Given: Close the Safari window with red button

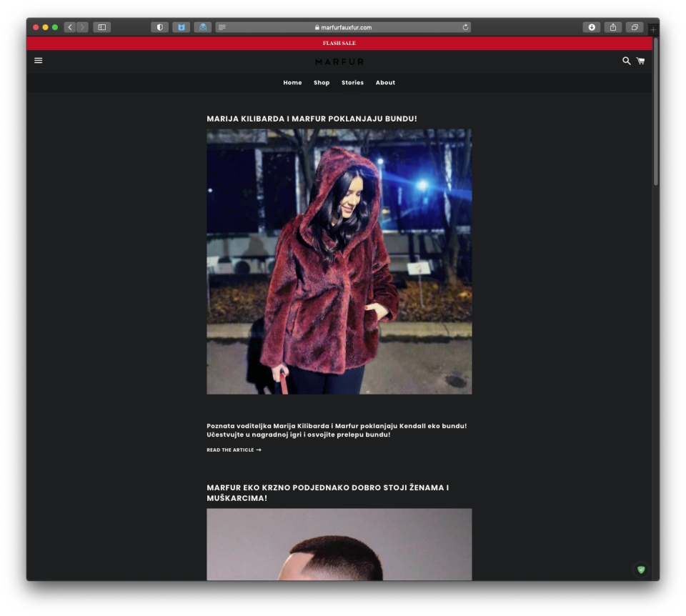Looking at the screenshot, I should click(36, 27).
